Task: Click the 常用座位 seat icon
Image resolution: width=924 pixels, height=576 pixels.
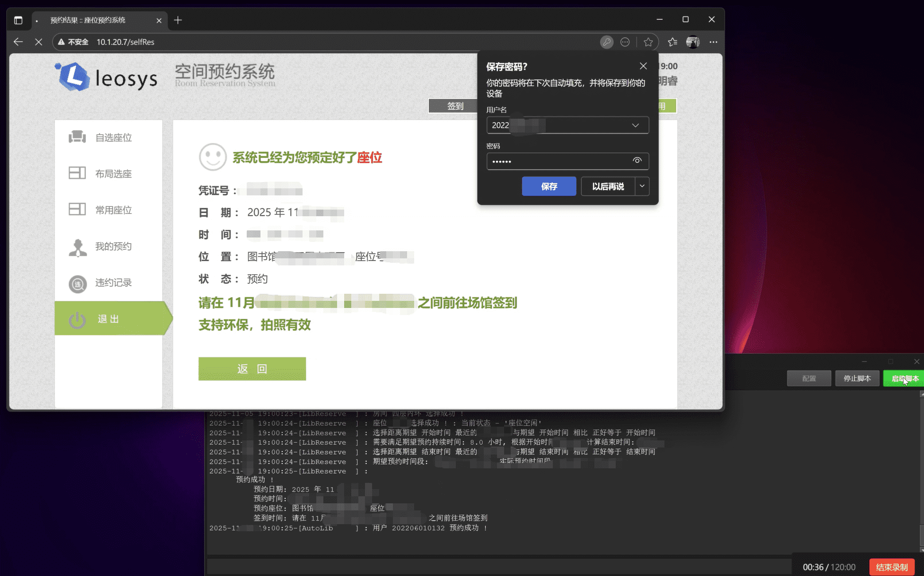Action: 77,209
